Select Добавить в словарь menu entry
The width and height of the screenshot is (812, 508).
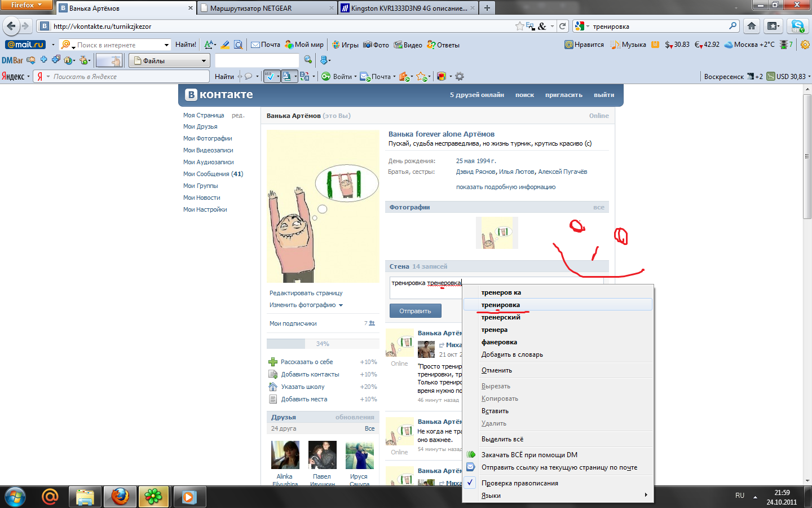point(558,354)
